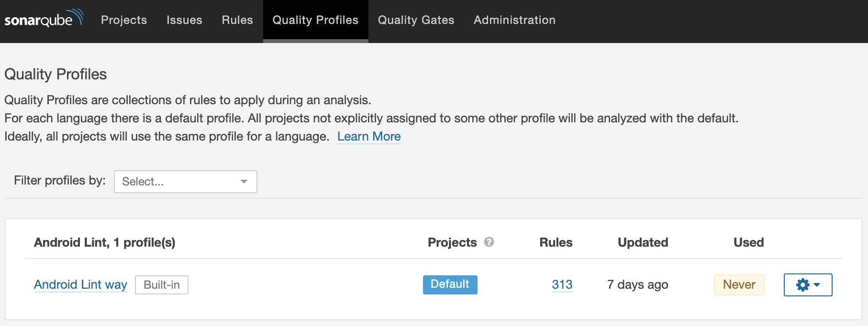Open the gear actions menu for Android Lint way
This screenshot has width=868, height=326.
coord(808,285)
